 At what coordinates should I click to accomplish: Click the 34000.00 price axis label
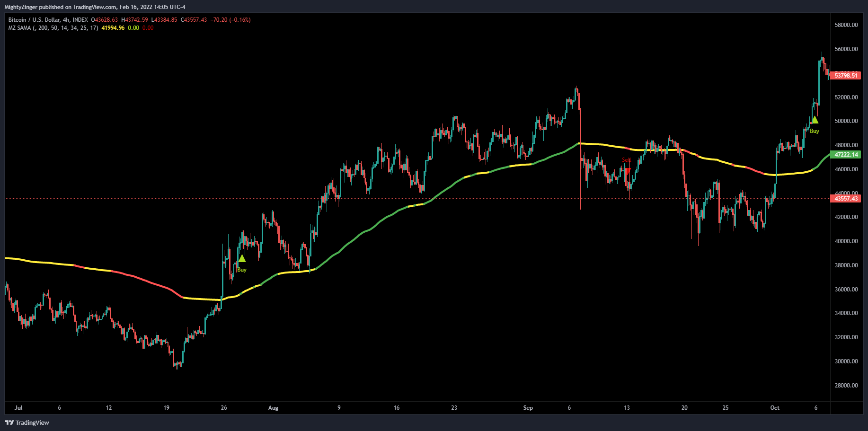point(846,313)
